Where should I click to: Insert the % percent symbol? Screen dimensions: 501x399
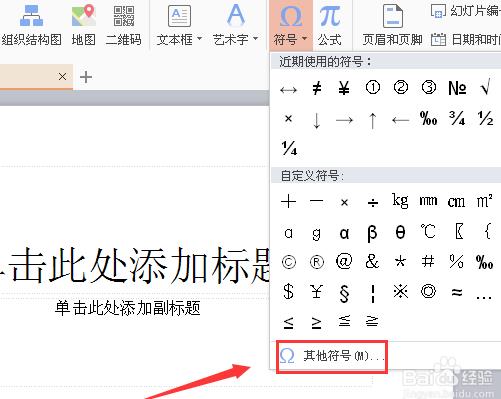[x=456, y=261]
